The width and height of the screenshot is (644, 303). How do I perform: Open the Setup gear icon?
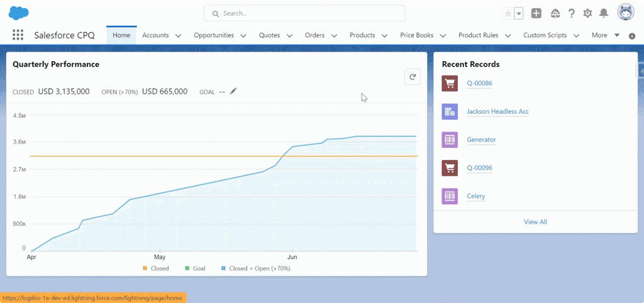click(x=587, y=14)
